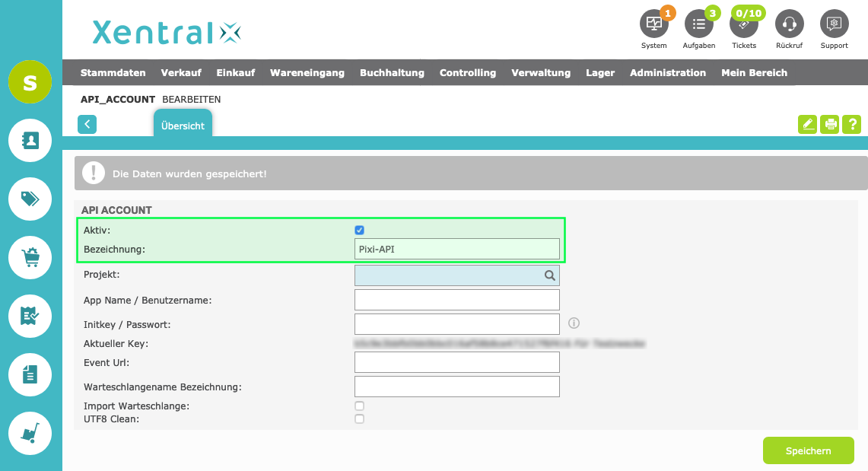Click the green edit pencil icon
This screenshot has width=868, height=471.
pos(807,124)
